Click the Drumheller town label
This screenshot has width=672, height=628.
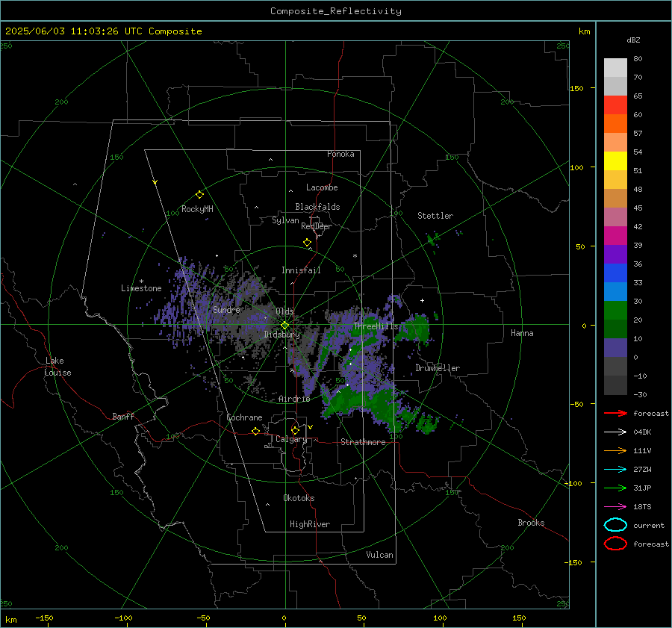[438, 368]
